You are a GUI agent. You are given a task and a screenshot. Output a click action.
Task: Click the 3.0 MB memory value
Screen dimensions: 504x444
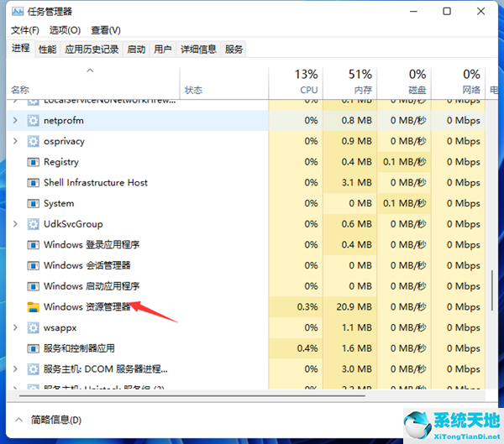pos(356,369)
